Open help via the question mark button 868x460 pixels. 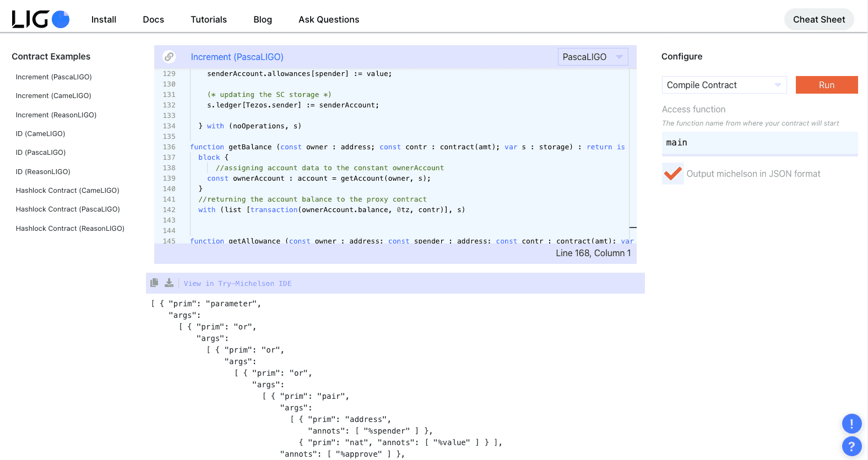click(x=851, y=446)
